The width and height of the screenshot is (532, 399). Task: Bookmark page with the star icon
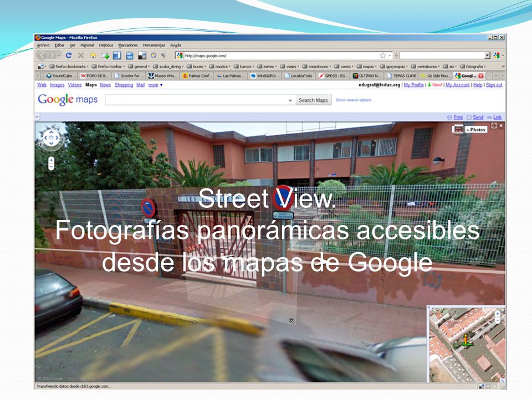(x=383, y=55)
